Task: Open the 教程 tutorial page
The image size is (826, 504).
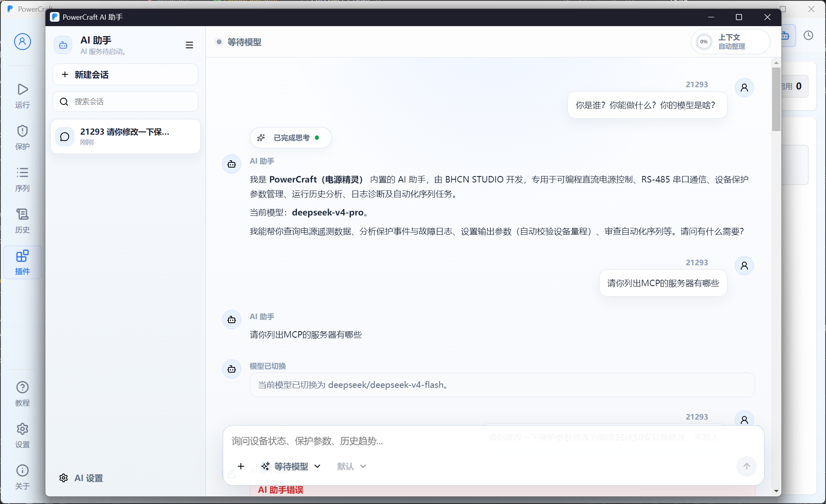Action: coord(23,394)
